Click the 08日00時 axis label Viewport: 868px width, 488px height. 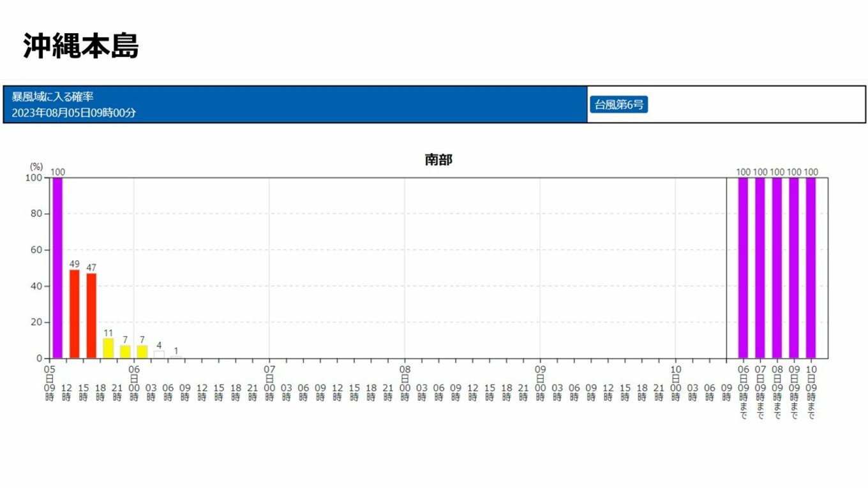(405, 383)
